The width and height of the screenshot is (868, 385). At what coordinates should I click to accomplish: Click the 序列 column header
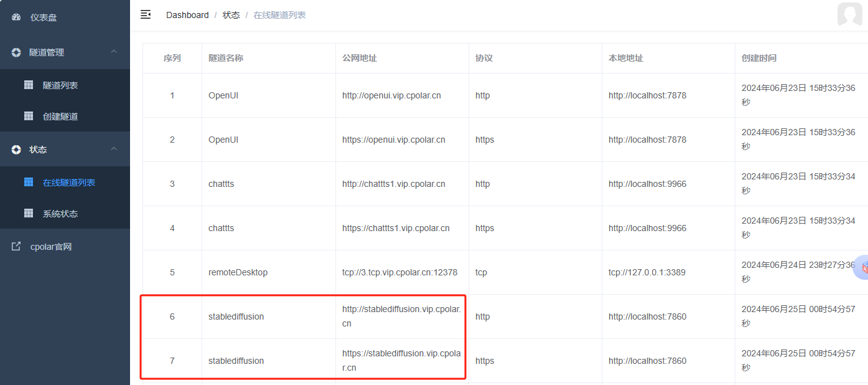(172, 58)
